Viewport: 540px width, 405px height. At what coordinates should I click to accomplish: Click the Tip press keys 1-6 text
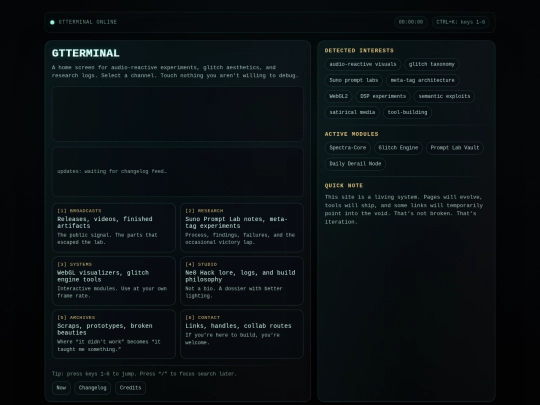144,374
